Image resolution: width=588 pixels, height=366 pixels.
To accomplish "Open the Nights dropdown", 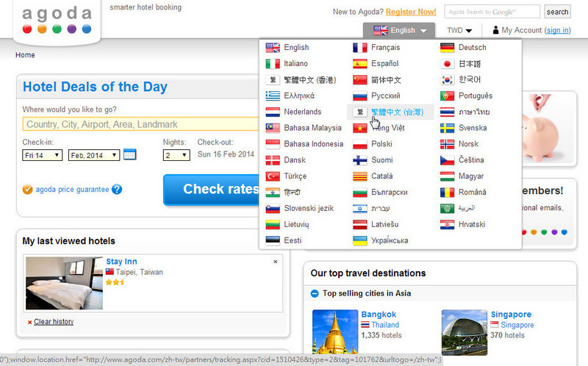I will click(176, 155).
